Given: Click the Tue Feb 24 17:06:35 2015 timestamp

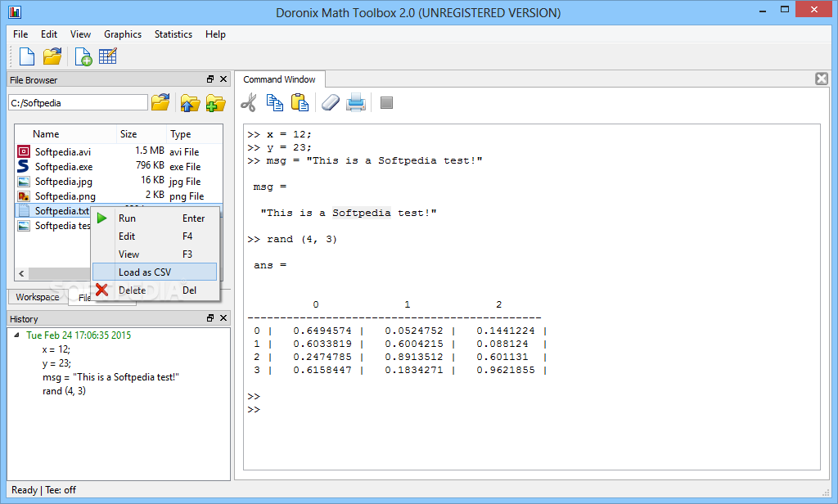Looking at the screenshot, I should click(x=79, y=335).
